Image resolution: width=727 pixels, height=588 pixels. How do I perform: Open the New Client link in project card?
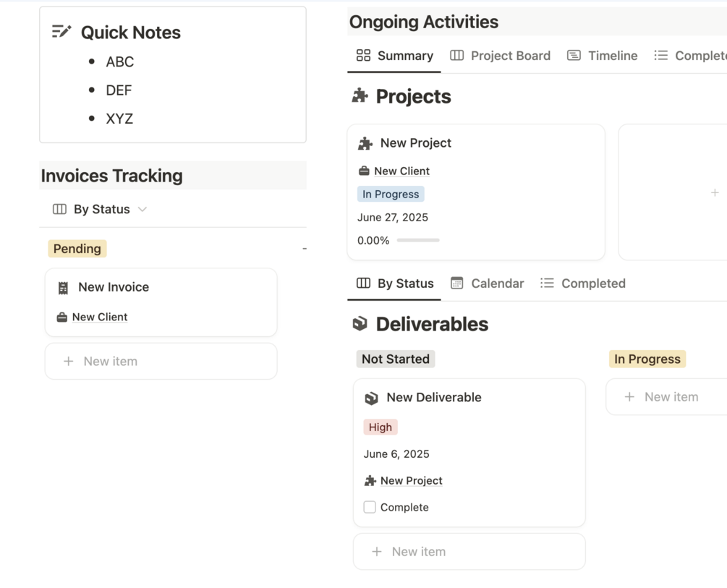(x=401, y=171)
